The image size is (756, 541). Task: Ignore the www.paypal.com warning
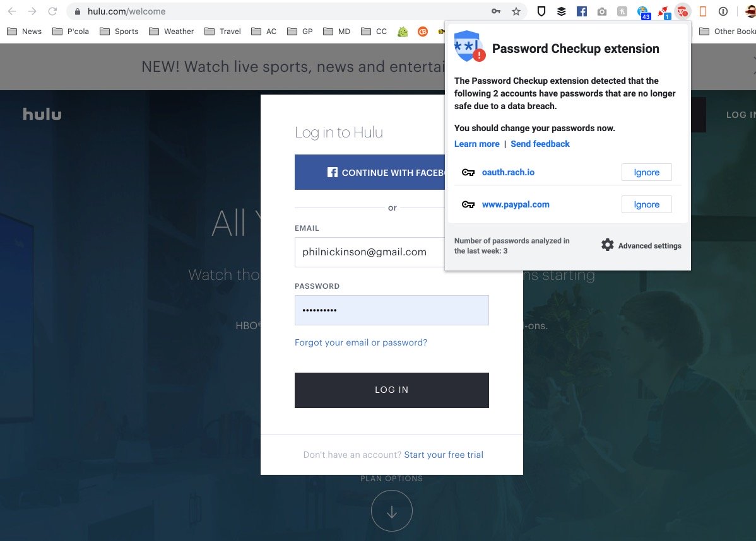[x=647, y=204]
